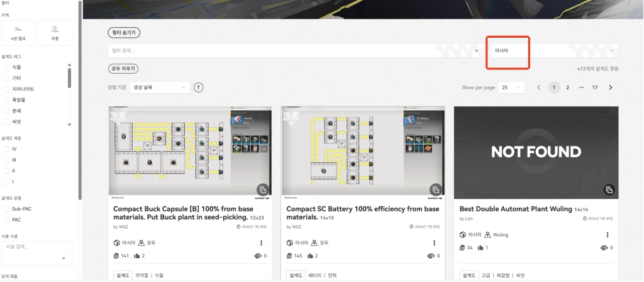The height and width of the screenshot is (282, 644).
Task: Click the 모두 지우기 clear-all button
Action: pyautogui.click(x=124, y=68)
